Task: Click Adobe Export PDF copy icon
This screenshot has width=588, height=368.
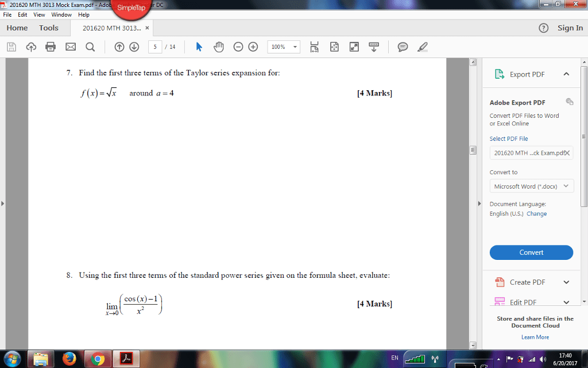Action: (x=569, y=101)
